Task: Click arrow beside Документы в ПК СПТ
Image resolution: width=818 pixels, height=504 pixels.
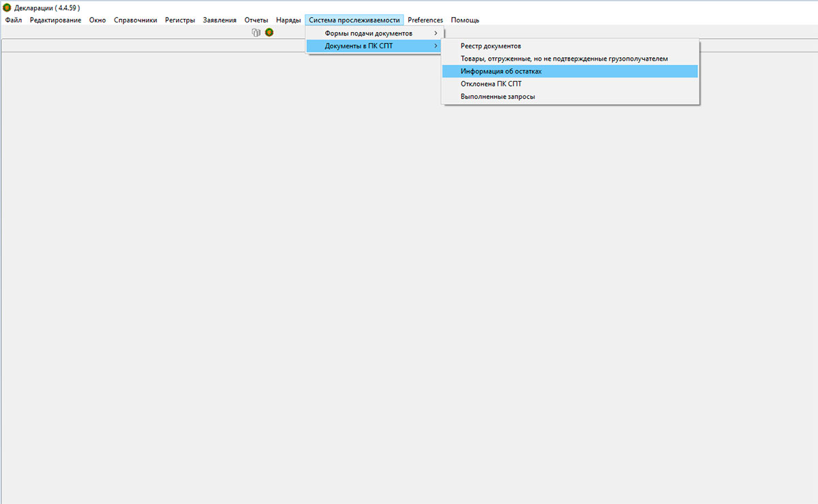Action: pyautogui.click(x=436, y=46)
